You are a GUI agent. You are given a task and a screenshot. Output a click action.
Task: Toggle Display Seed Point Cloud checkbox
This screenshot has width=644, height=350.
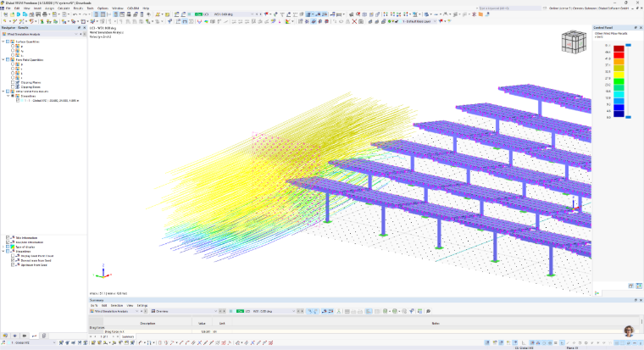(x=13, y=256)
